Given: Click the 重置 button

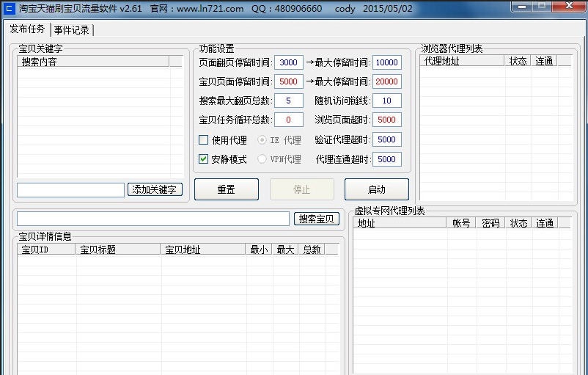Looking at the screenshot, I should coord(227,189).
